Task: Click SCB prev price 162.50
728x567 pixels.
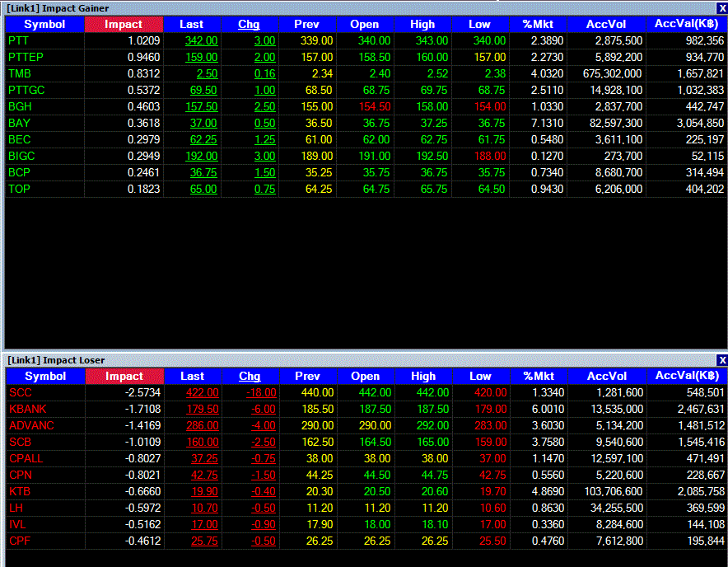Action: pos(318,443)
